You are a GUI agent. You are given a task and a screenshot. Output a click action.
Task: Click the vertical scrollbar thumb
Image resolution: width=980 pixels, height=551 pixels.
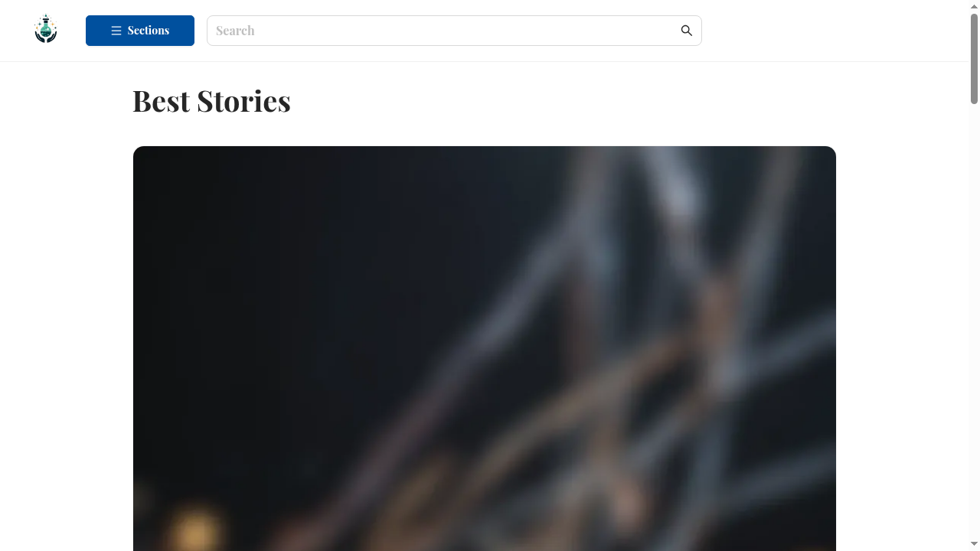pos(974,58)
